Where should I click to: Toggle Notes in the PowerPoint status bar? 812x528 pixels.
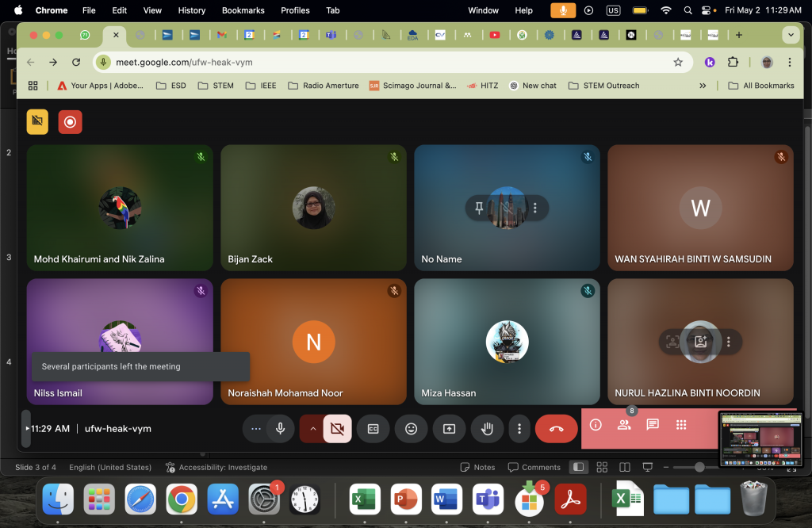(x=477, y=468)
